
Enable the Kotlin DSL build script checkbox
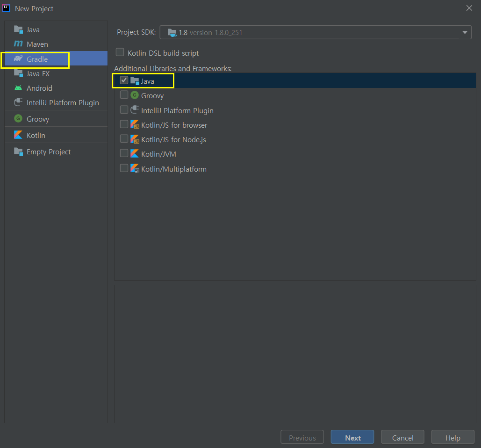pos(120,52)
